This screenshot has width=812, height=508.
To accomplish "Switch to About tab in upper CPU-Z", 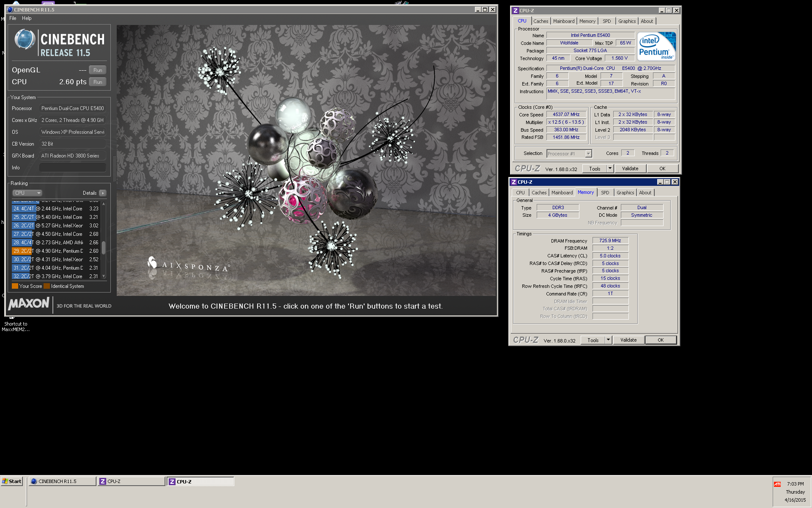I will click(647, 21).
